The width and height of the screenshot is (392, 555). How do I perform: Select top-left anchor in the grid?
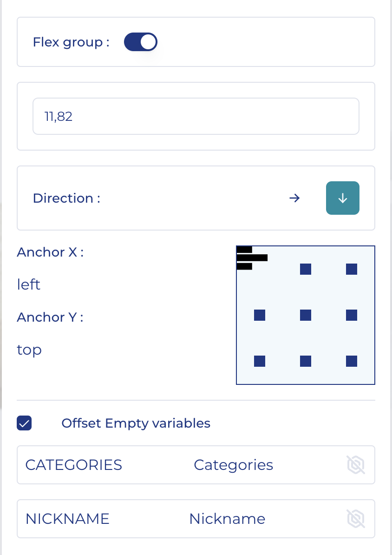251,258
